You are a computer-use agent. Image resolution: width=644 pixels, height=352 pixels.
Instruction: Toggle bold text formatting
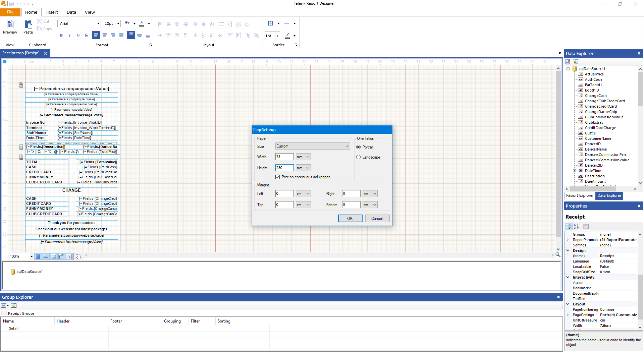pyautogui.click(x=61, y=35)
